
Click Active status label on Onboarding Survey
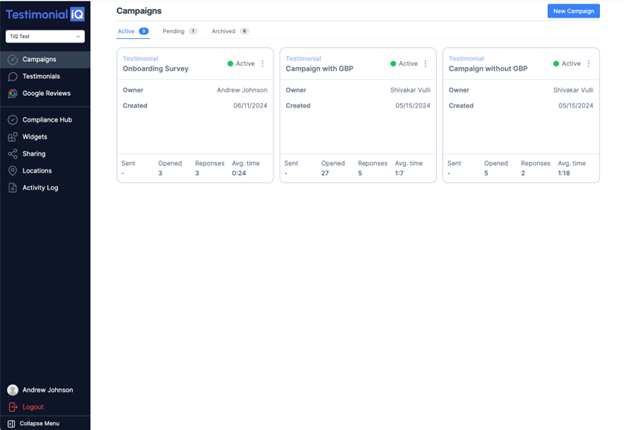point(245,64)
